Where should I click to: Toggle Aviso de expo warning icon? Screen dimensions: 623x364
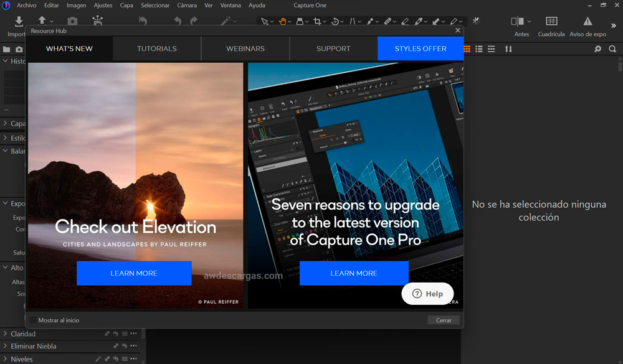(x=587, y=21)
